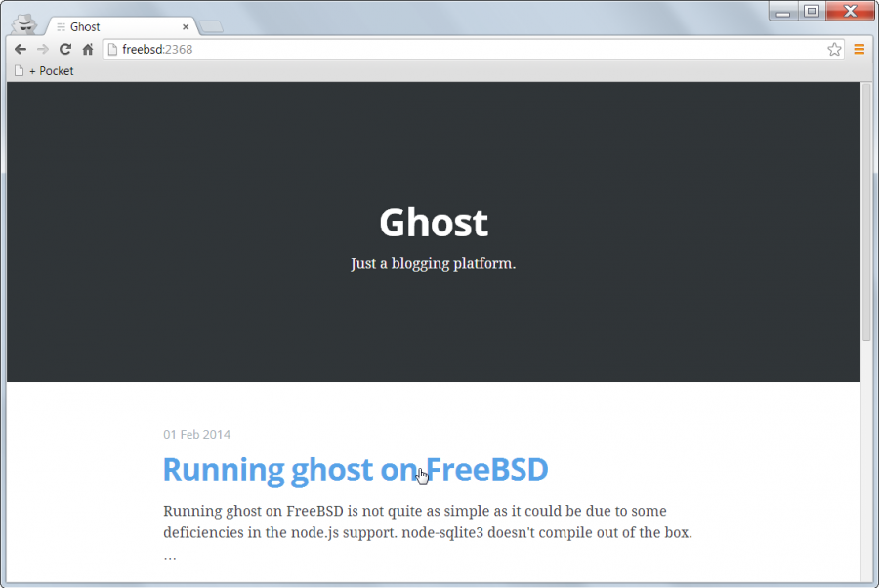This screenshot has height=588, width=879.
Task: Navigate back using the back arrow
Action: 20,49
